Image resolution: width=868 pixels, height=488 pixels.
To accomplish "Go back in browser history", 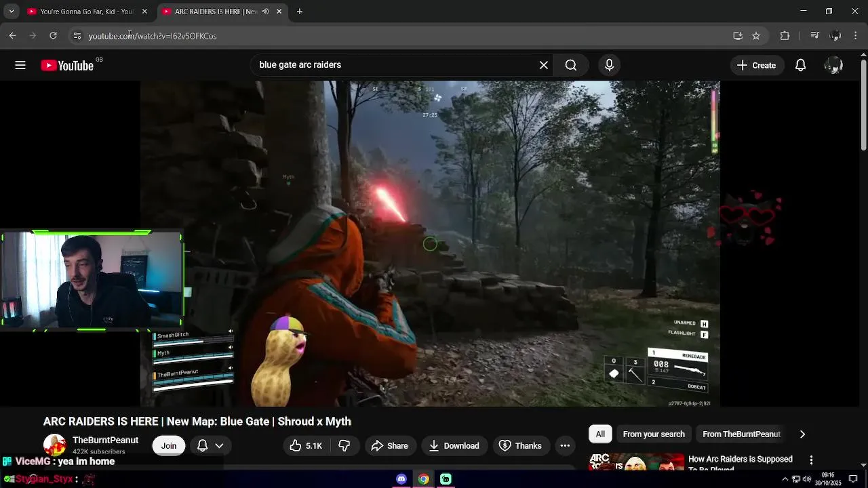I will pos(12,36).
